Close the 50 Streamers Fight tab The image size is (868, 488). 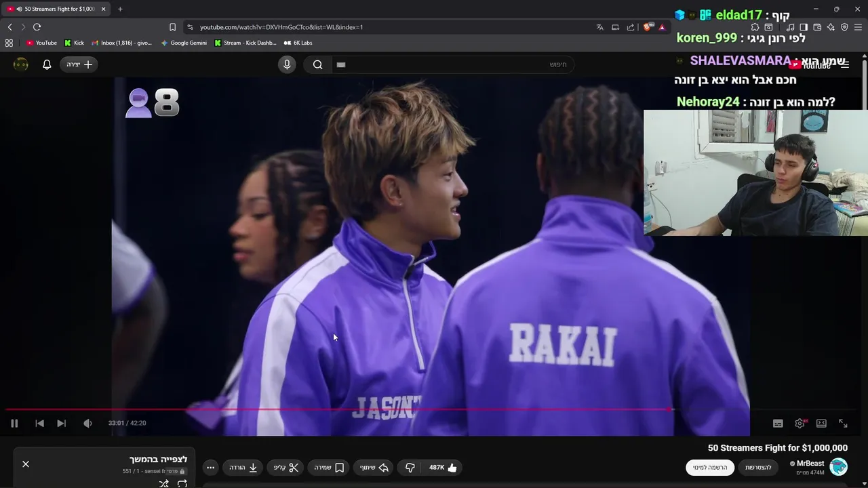(x=103, y=9)
